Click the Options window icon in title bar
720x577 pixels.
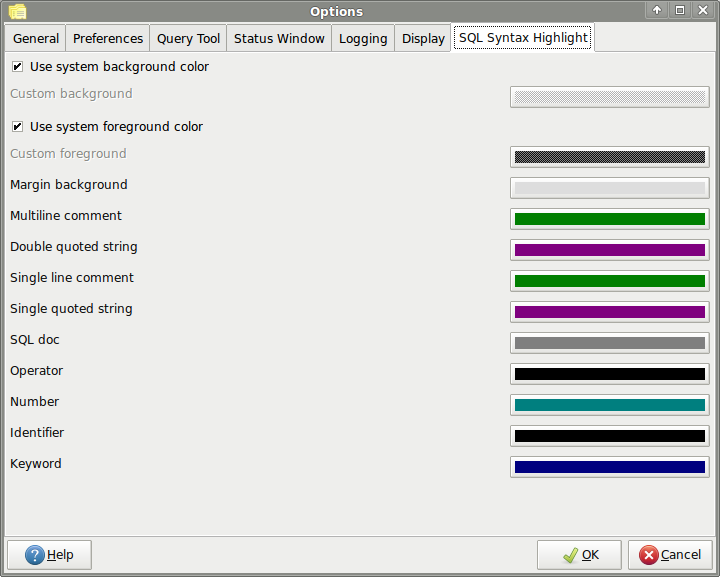coord(17,11)
